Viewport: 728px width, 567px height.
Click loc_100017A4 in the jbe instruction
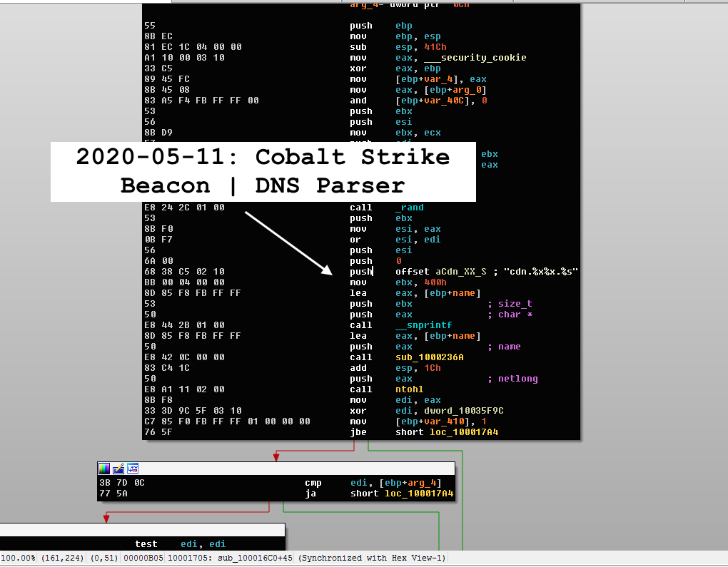click(463, 432)
